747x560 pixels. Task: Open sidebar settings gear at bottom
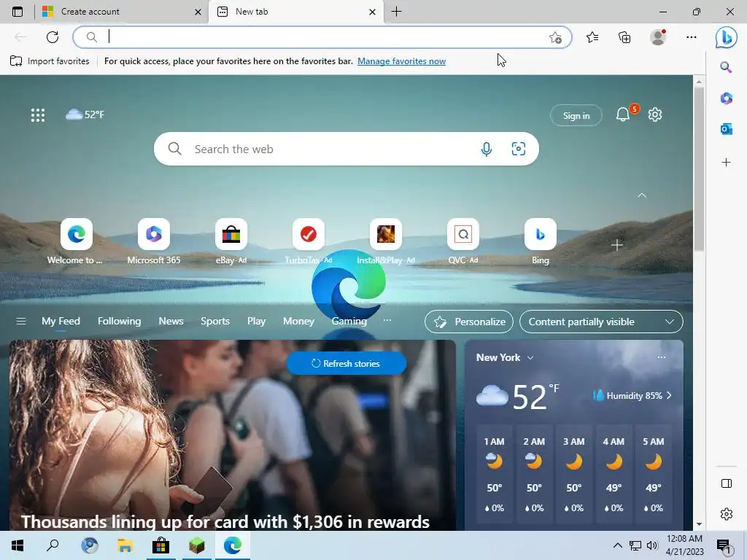tap(726, 514)
